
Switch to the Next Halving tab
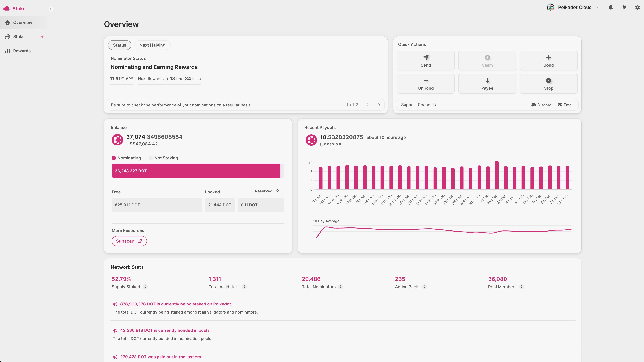152,45
